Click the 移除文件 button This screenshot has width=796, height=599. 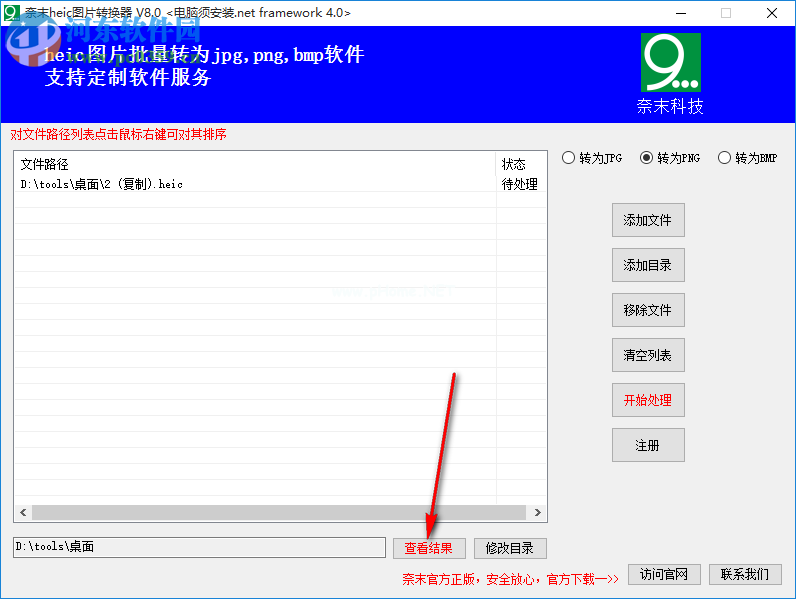point(648,310)
